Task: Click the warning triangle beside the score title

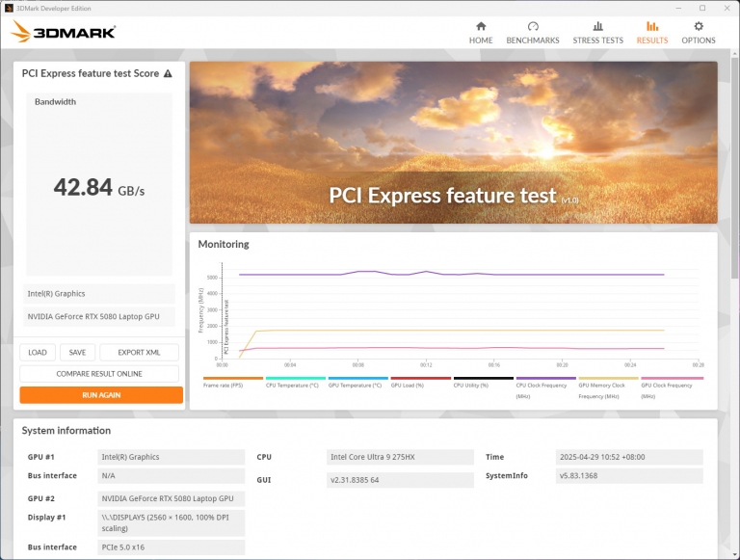Action: click(168, 73)
